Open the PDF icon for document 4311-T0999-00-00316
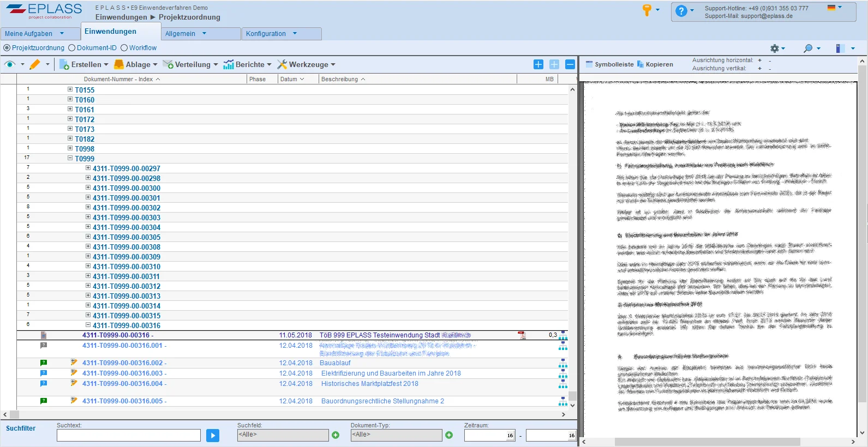 [x=522, y=335]
